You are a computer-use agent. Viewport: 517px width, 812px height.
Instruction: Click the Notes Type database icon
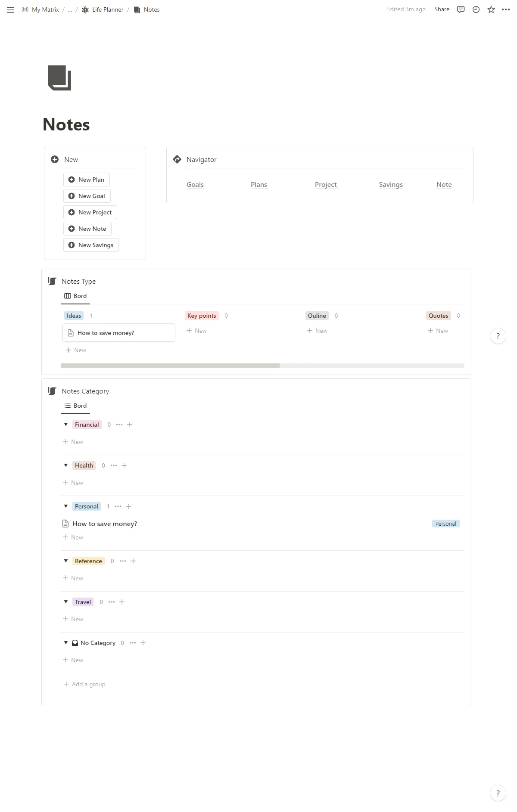click(52, 281)
